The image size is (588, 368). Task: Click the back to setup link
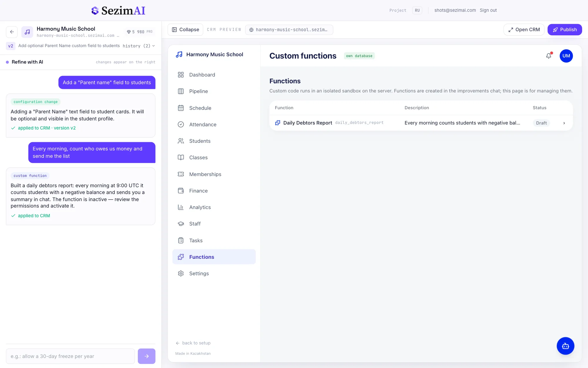pyautogui.click(x=193, y=343)
